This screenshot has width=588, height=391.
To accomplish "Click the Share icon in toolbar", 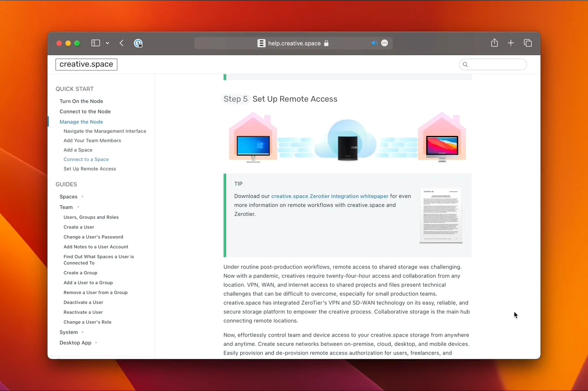I will (x=494, y=43).
